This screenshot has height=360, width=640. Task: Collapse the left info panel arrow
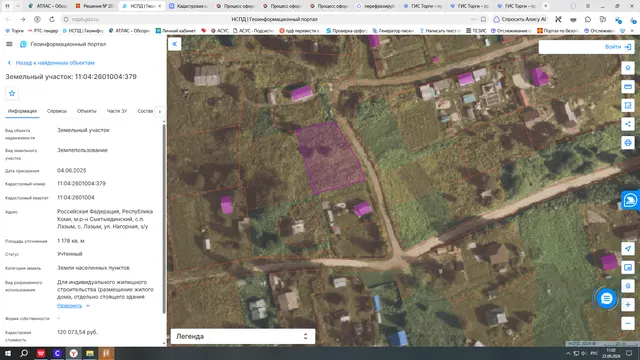174,44
